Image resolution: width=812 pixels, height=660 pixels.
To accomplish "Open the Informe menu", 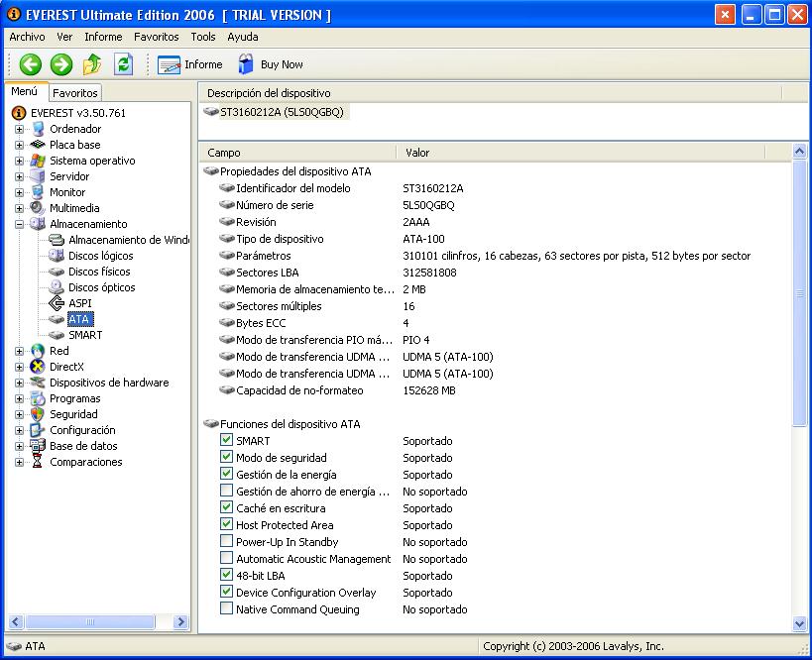I will [x=103, y=37].
